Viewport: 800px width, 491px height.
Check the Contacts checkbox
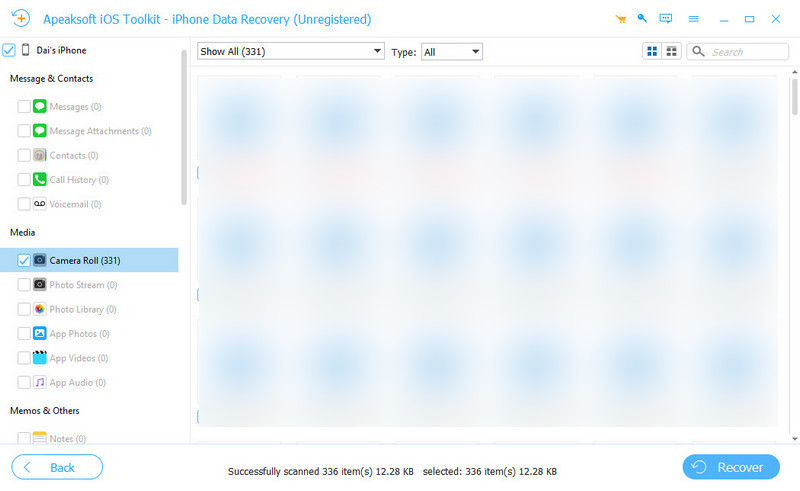point(23,155)
